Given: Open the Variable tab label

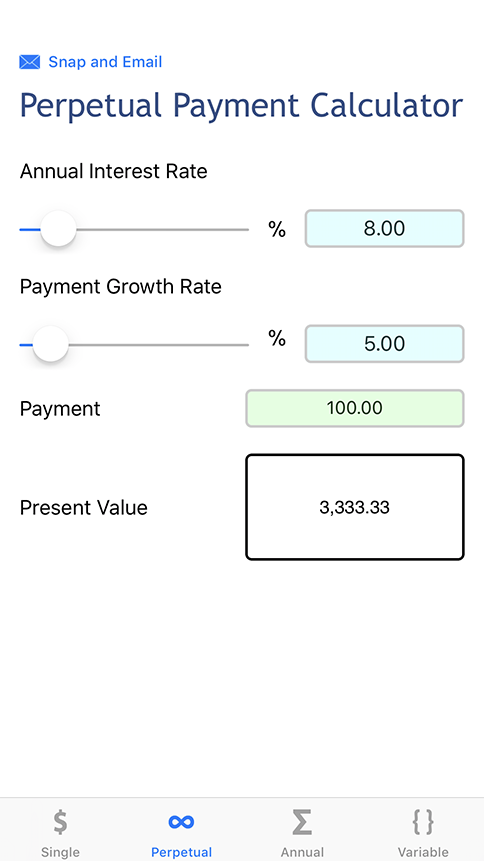Looking at the screenshot, I should coord(423,852).
